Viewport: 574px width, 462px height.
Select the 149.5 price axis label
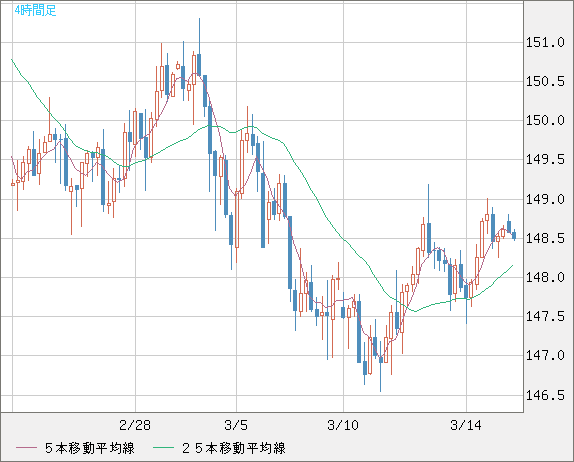545,159
